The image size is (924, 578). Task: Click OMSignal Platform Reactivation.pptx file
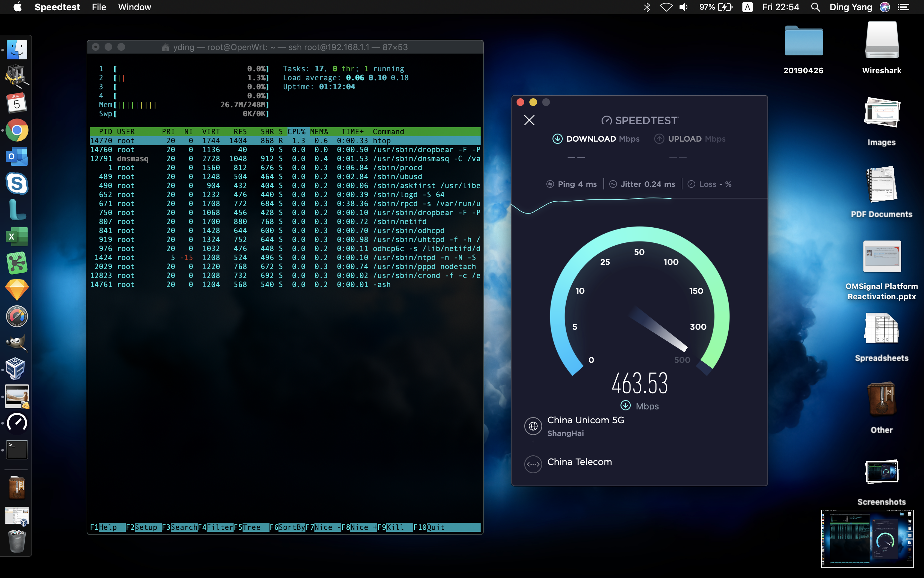[882, 270]
